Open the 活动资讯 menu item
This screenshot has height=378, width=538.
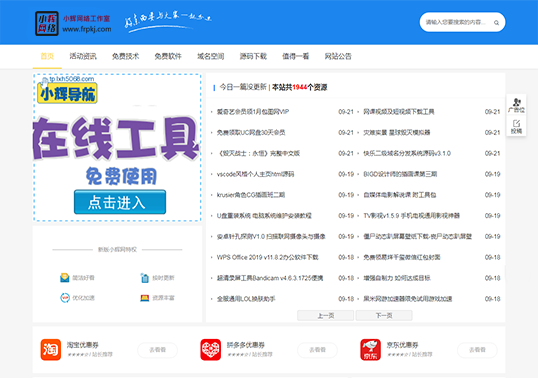[x=83, y=56]
